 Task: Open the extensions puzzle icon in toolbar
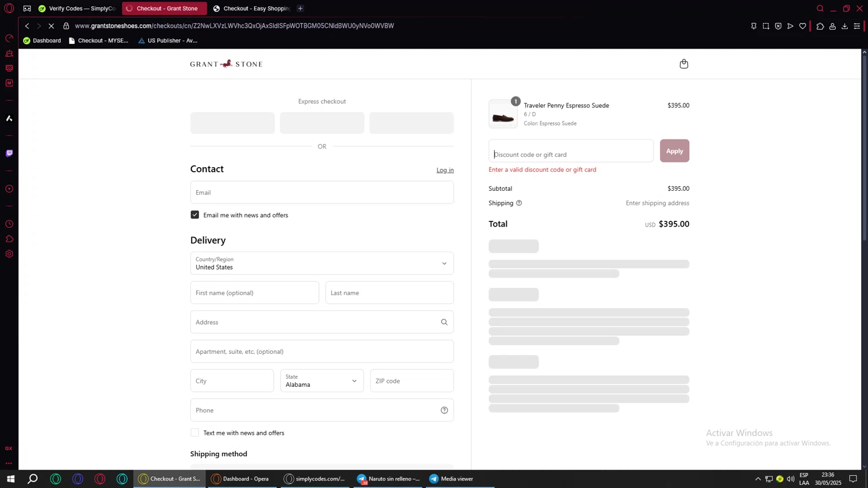pos(820,26)
